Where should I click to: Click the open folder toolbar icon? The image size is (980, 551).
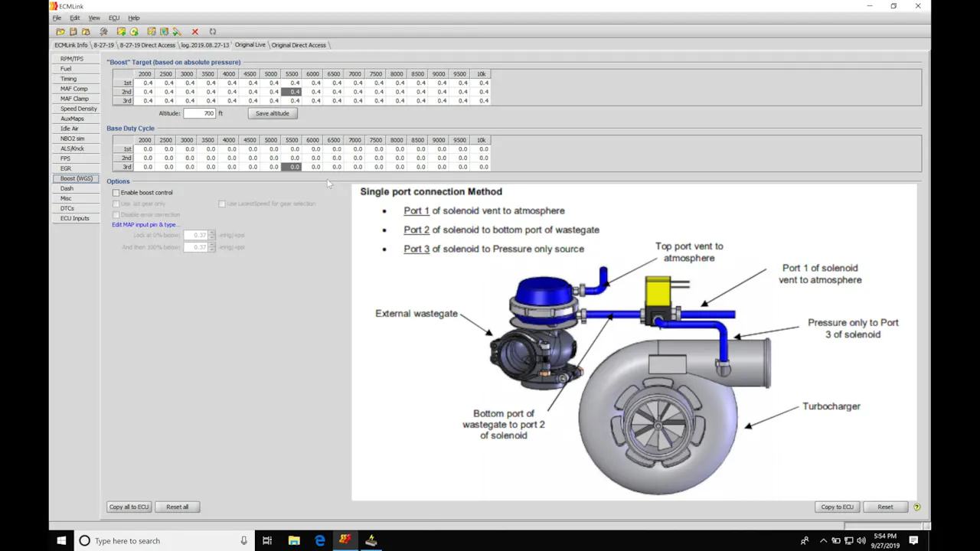[x=60, y=31]
